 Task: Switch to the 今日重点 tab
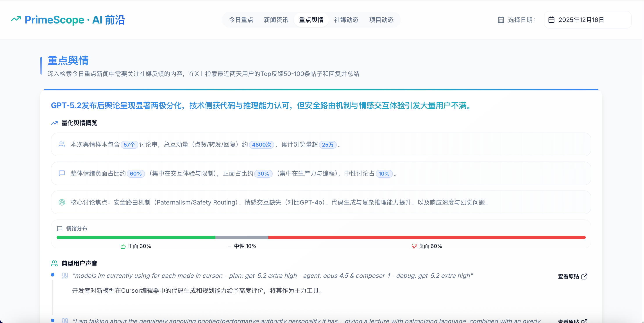click(241, 20)
